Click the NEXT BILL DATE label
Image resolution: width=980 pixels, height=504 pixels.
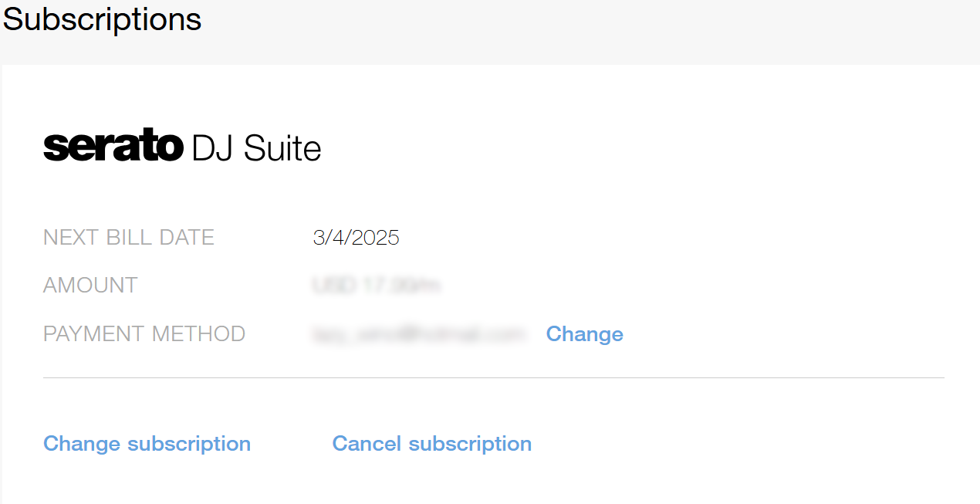[129, 238]
